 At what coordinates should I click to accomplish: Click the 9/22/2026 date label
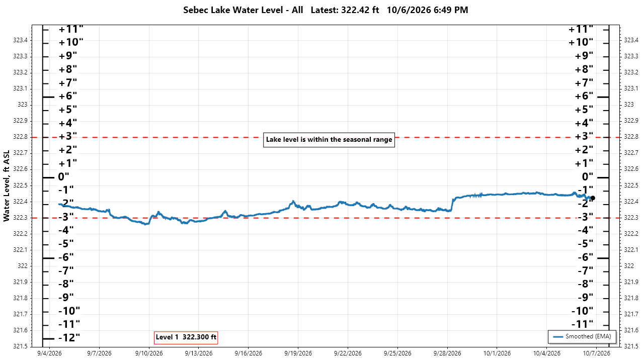348,353
